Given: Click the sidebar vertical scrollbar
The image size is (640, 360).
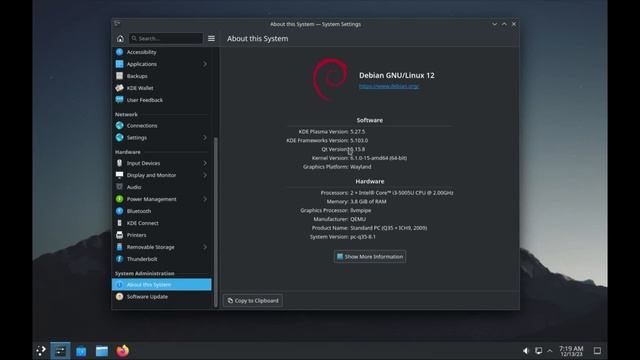Looking at the screenshot, I should (x=216, y=222).
